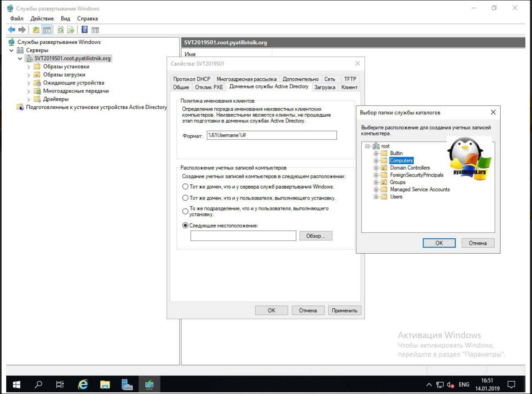Image resolution: width=532 pixels, height=394 pixels.
Task: Click the Groups folder icon
Action: (384, 182)
